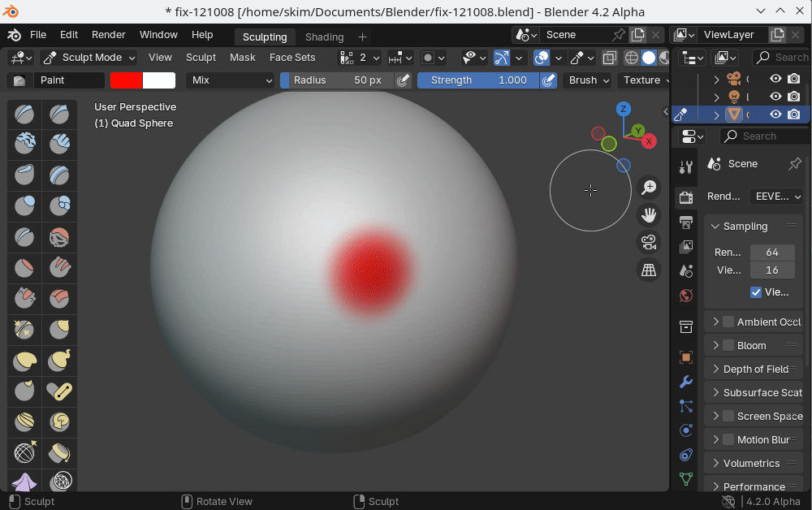812x510 pixels.
Task: Select the Grab brush tool
Action: coord(59,329)
